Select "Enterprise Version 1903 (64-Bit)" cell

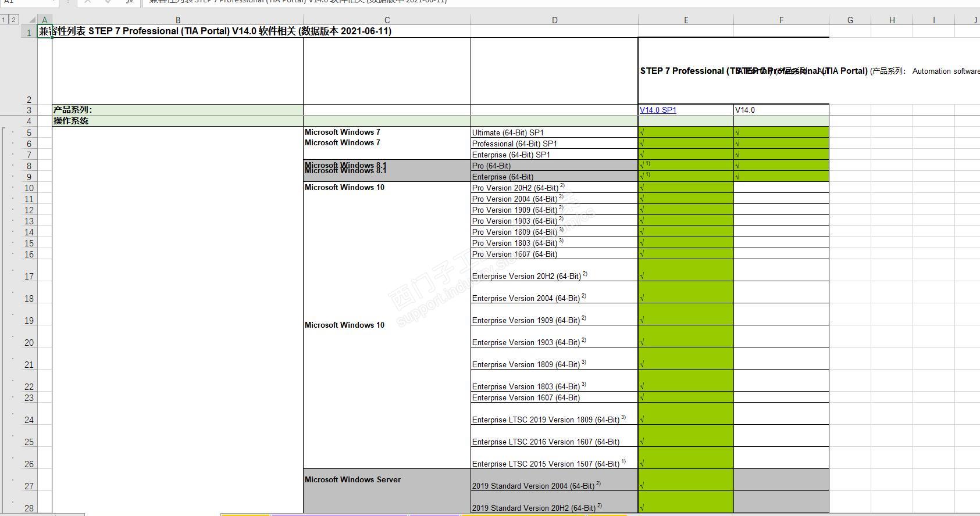(554, 336)
